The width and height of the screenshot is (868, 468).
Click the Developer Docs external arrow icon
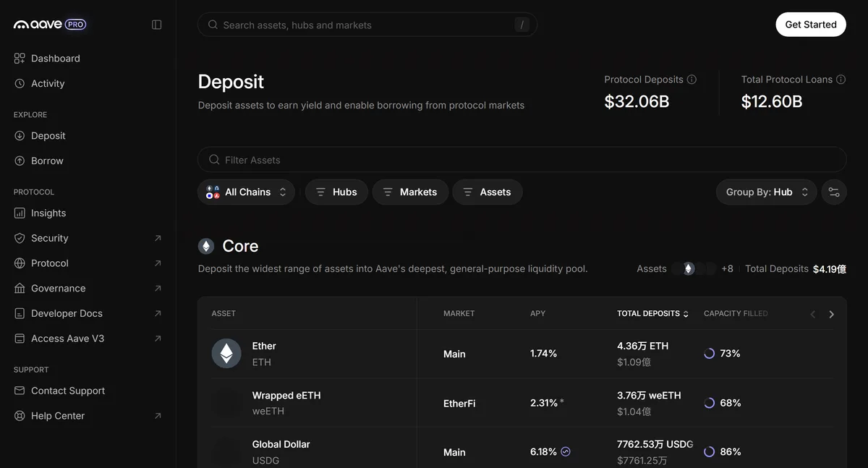[158, 314]
